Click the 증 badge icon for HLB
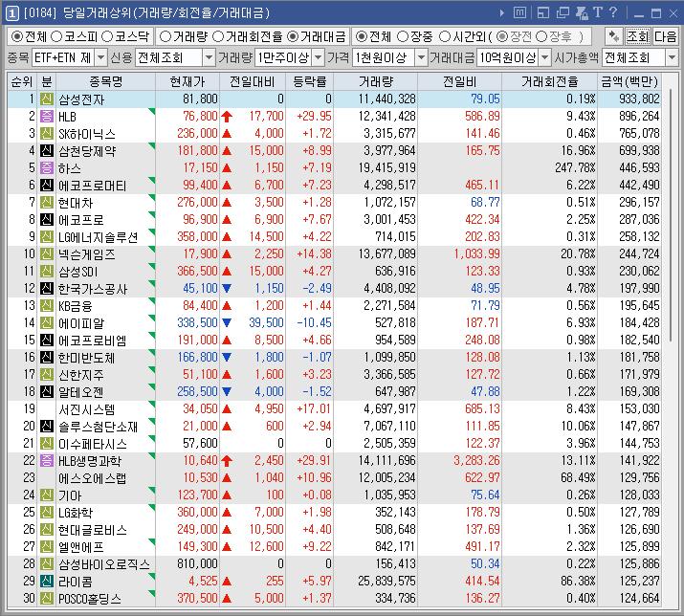The image size is (684, 616). [x=47, y=116]
